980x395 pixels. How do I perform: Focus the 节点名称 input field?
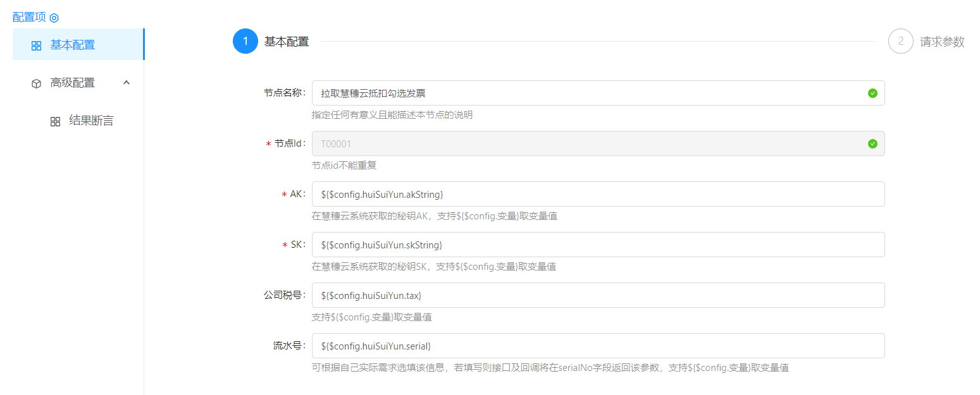coord(588,93)
